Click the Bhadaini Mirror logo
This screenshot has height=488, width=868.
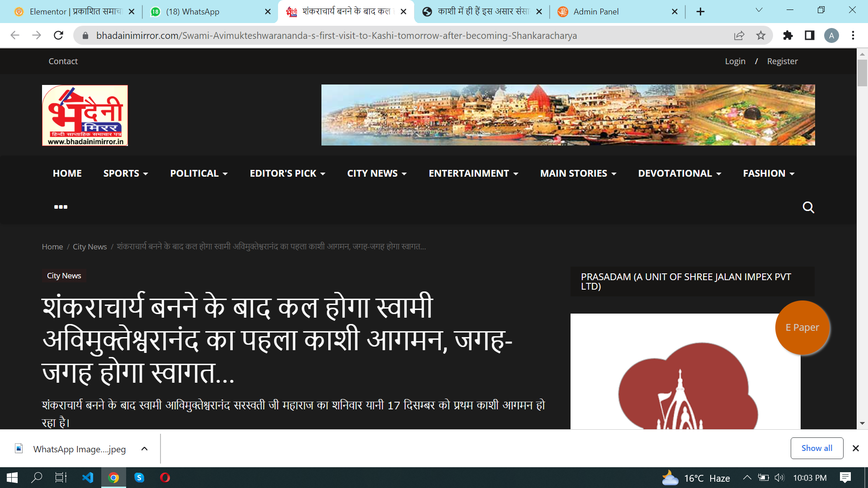tap(85, 115)
